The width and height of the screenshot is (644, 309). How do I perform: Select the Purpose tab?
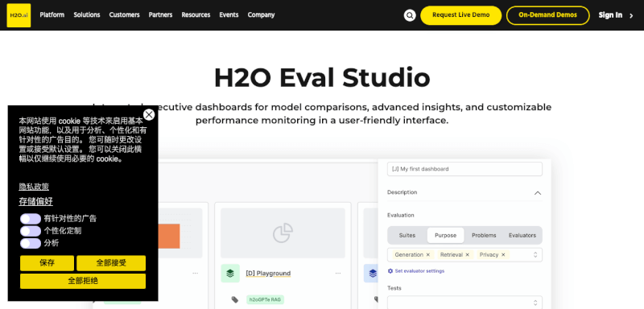[x=446, y=236]
